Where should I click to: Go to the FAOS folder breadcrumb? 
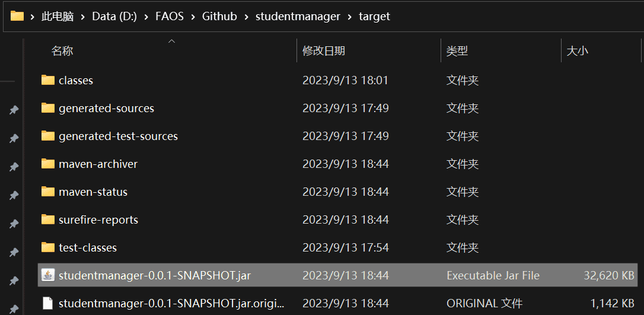(x=170, y=17)
